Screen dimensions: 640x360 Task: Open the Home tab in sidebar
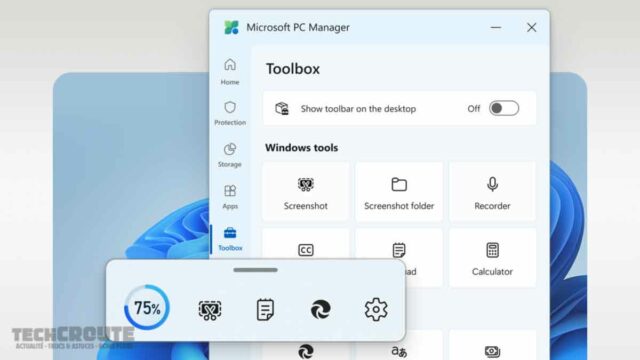pos(230,72)
